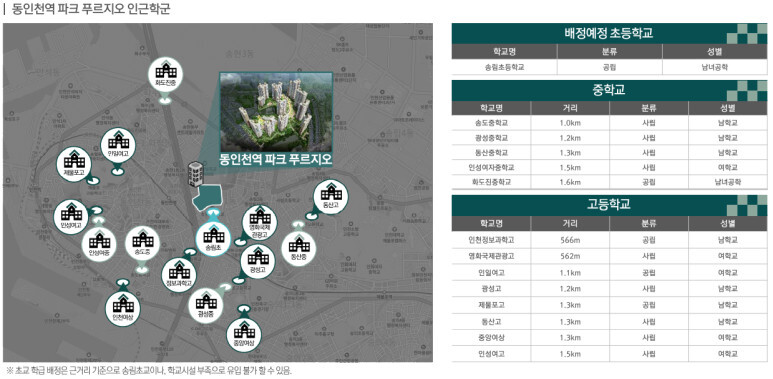Click the highlighted 송림초 school marker
This screenshot has height=379, width=773.
[213, 239]
